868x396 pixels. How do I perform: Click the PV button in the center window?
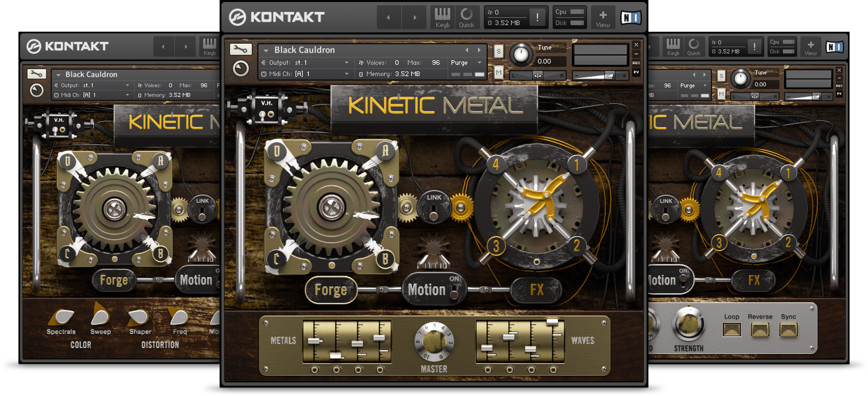click(x=636, y=72)
